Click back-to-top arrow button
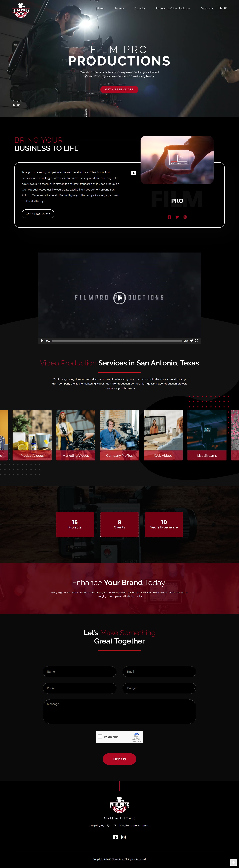Viewport: 239px width, 868px height. [233, 862]
